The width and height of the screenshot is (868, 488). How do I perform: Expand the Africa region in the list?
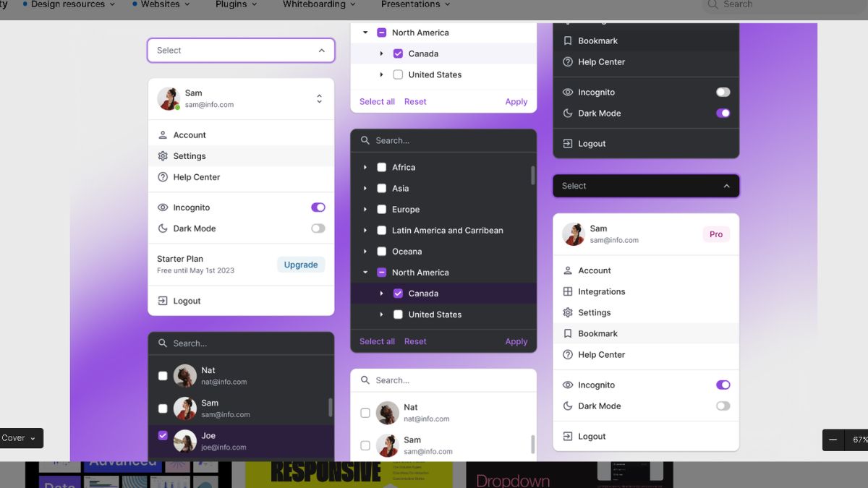coord(365,167)
